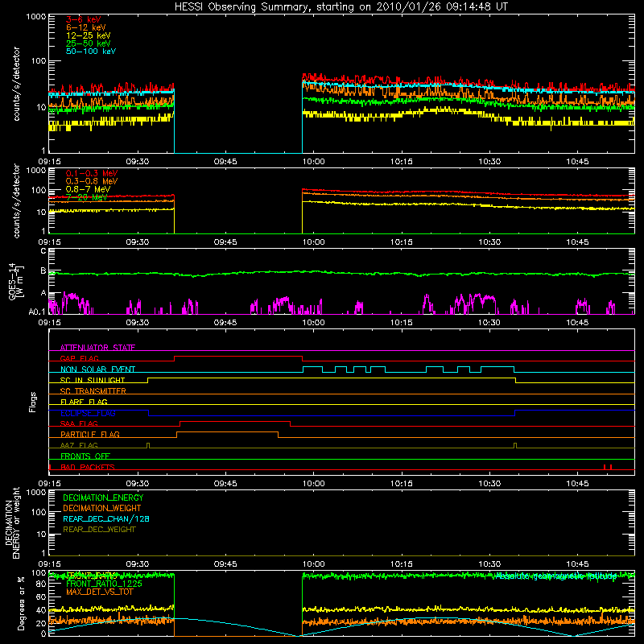Select the MAX_DET_VS_TOT legend label
This screenshot has height=644, width=644.
pos(100,592)
